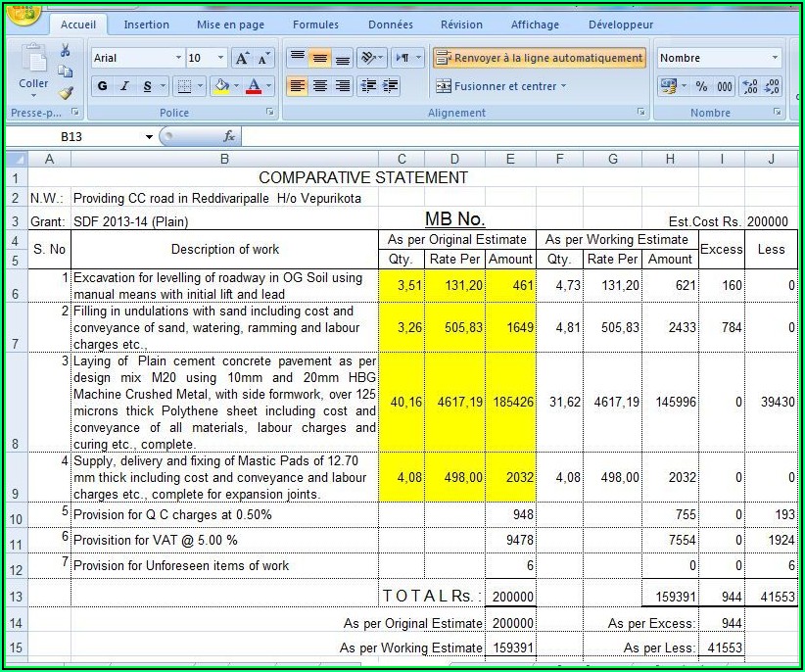This screenshot has width=805, height=672.
Task: Apply the percent style icon
Action: (x=701, y=86)
